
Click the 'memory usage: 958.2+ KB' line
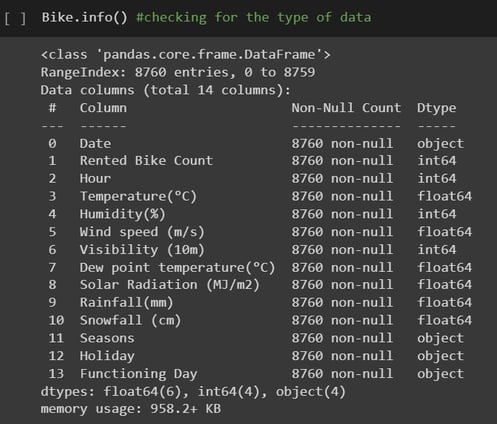tap(131, 409)
